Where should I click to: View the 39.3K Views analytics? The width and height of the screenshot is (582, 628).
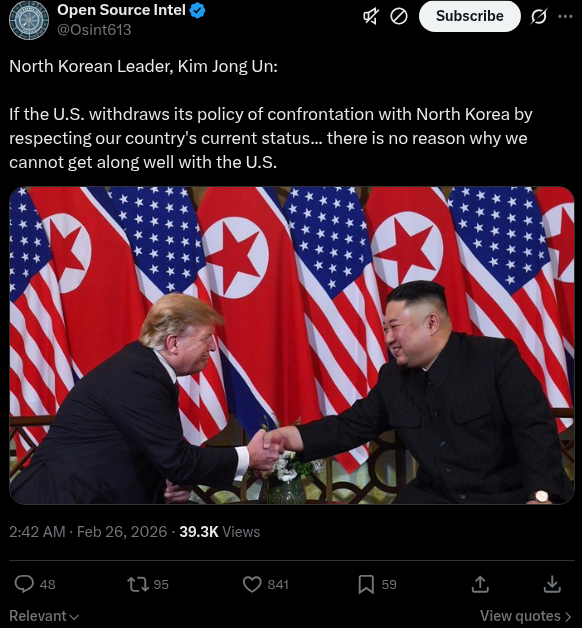tap(220, 532)
